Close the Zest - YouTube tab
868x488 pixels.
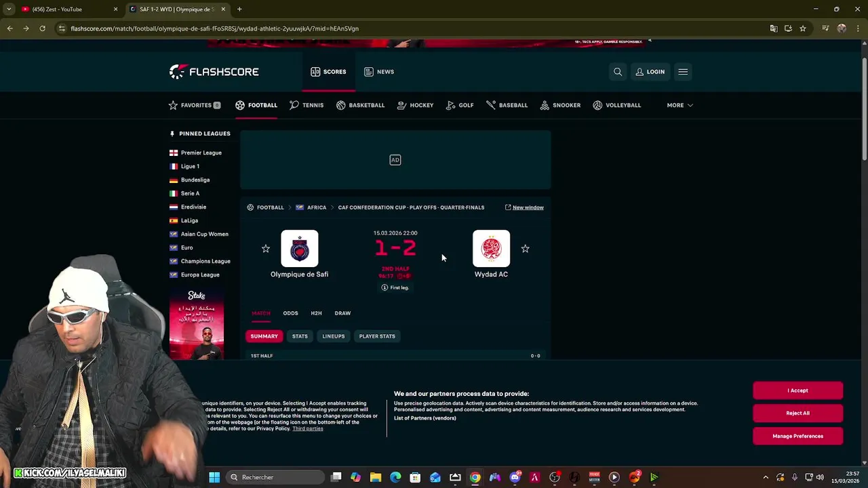115,9
